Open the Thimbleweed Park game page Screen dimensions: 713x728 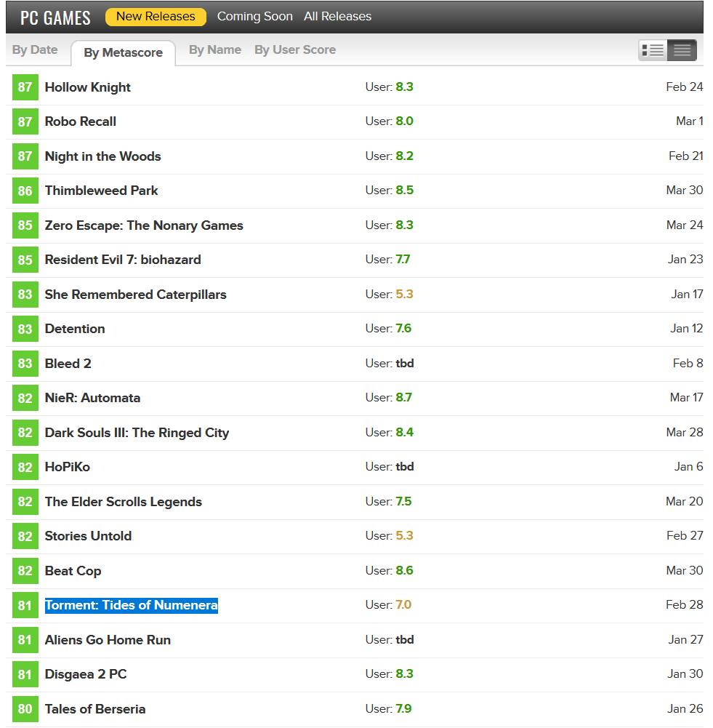click(x=101, y=191)
